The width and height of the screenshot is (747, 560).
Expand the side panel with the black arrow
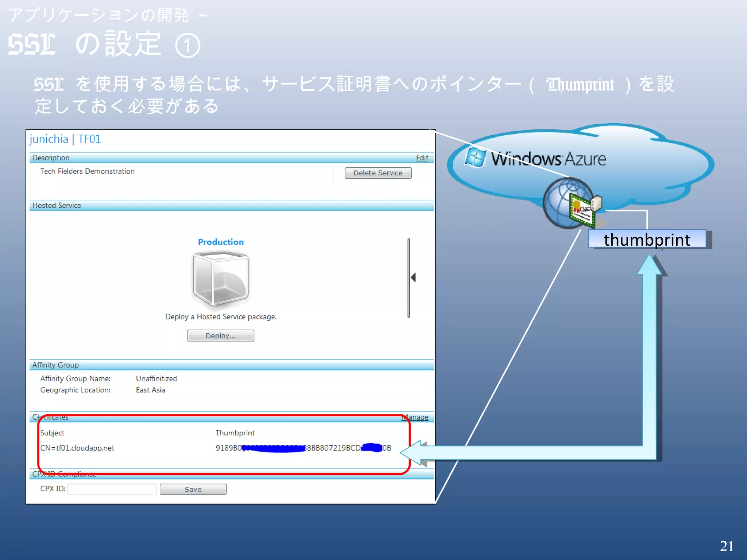point(413,277)
